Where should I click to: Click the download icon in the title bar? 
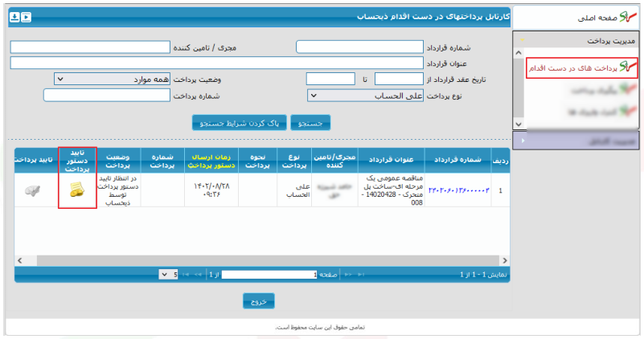(14, 17)
